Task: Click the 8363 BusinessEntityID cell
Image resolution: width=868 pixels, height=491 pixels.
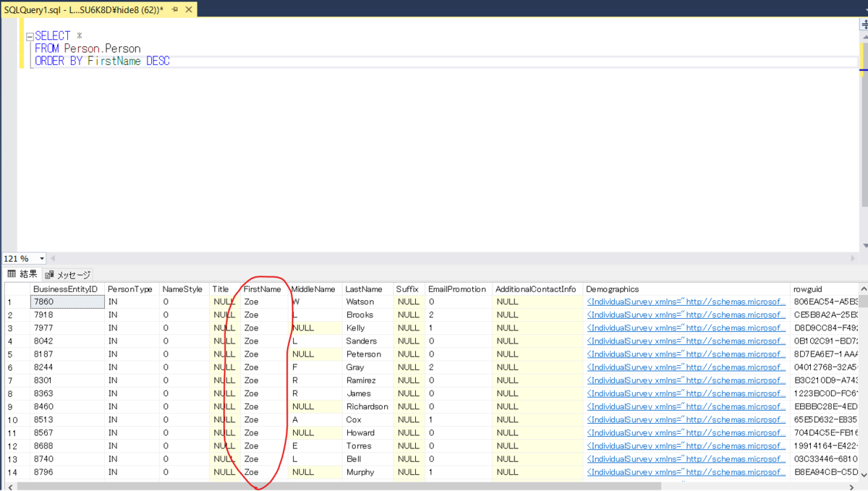Action: (x=67, y=393)
